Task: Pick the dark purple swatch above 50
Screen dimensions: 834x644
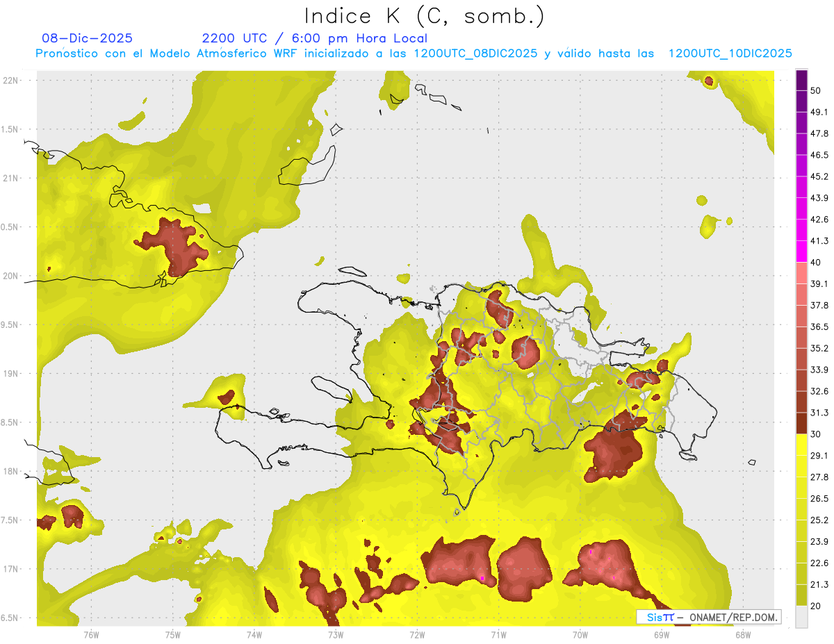Action: (x=802, y=80)
